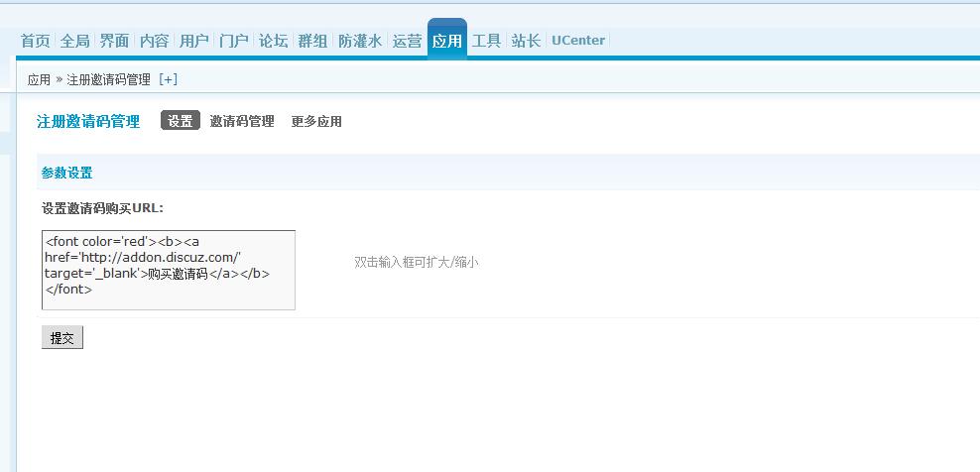The width and height of the screenshot is (980, 472).
Task: Switch to the 全局 menu tab
Action: point(74,41)
